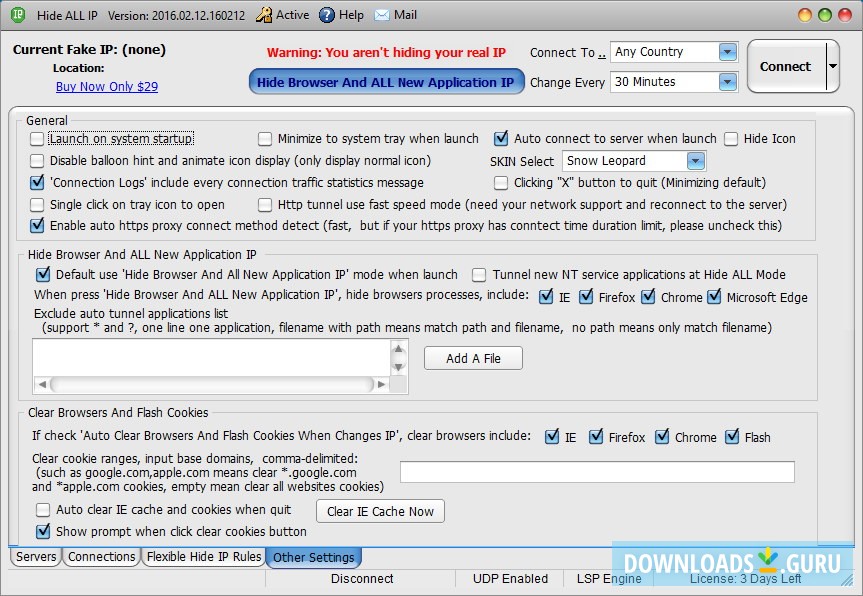Click the scroll right arrow in exclude list
The height and width of the screenshot is (596, 863).
coord(381,384)
